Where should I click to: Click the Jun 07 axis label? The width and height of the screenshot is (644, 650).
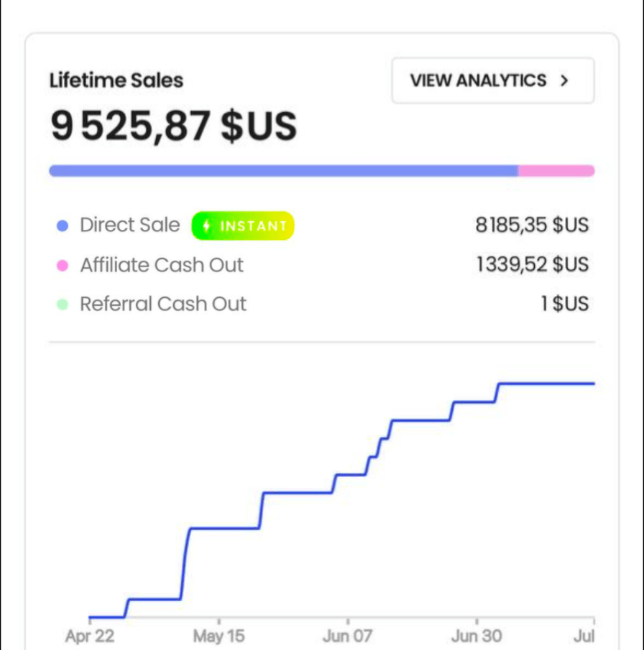coord(348,636)
